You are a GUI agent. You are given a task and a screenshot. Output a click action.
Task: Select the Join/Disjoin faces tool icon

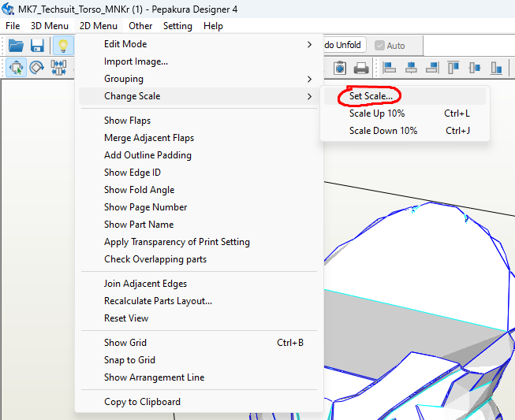click(x=58, y=68)
